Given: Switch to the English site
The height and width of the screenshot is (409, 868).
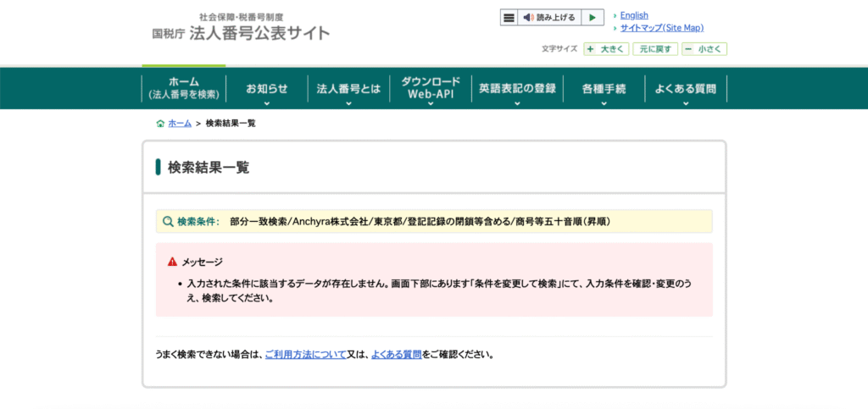Looking at the screenshot, I should [x=634, y=15].
